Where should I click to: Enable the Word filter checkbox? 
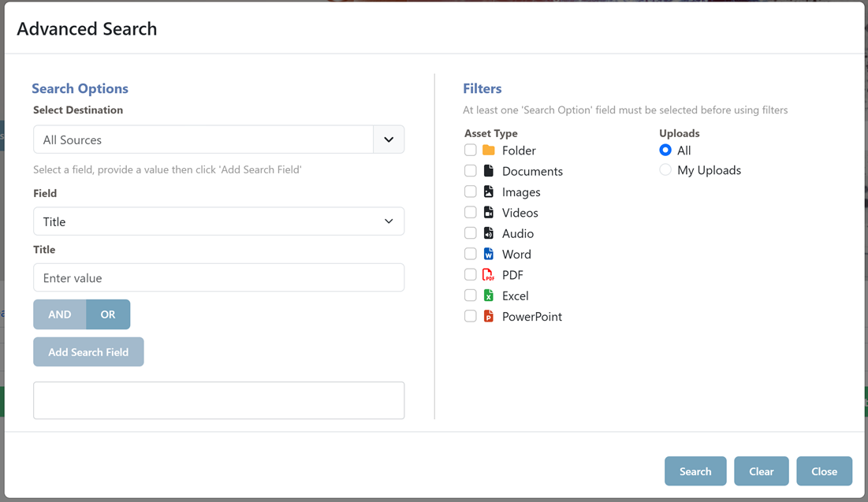tap(470, 254)
